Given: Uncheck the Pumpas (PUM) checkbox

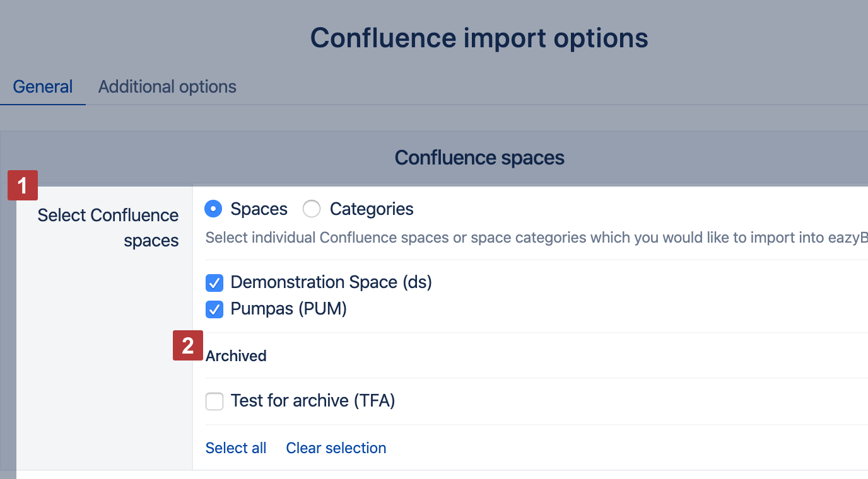Looking at the screenshot, I should point(214,309).
